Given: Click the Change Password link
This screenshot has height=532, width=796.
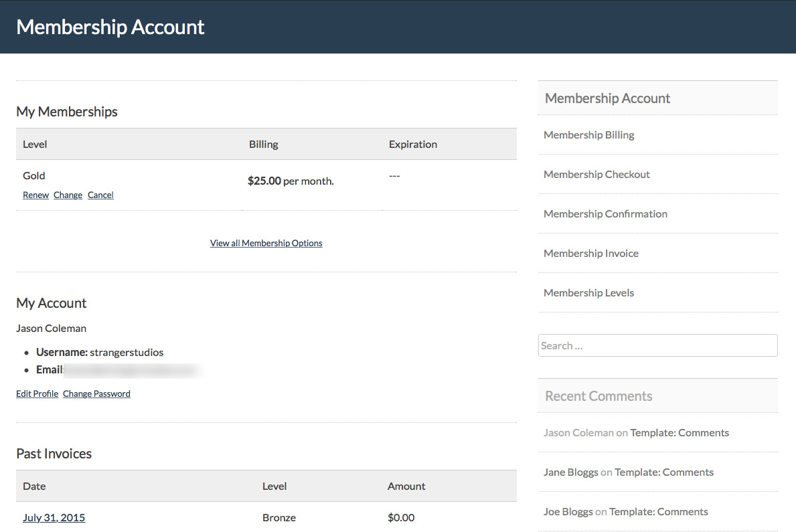Looking at the screenshot, I should (96, 394).
